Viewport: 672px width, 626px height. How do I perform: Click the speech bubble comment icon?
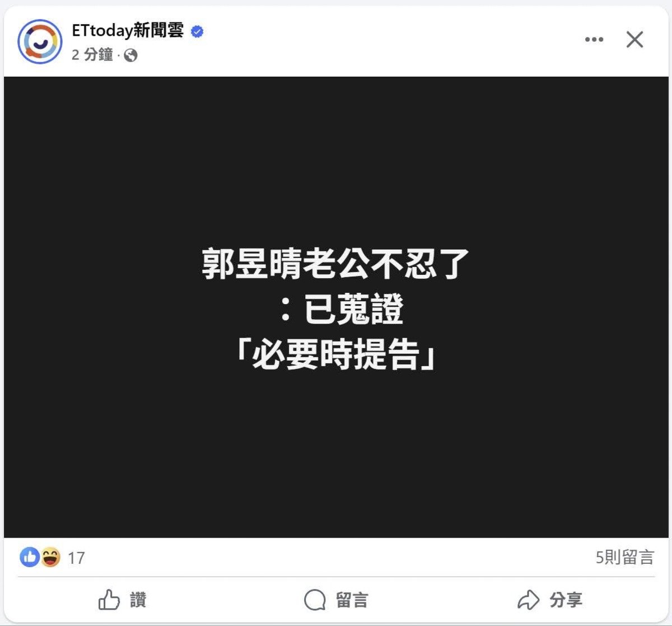click(315, 600)
